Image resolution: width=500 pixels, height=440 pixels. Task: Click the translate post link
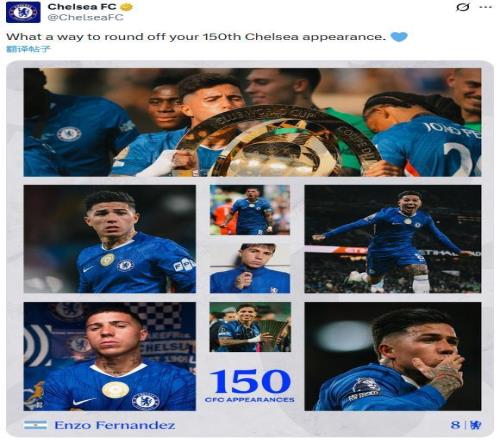pos(29,49)
